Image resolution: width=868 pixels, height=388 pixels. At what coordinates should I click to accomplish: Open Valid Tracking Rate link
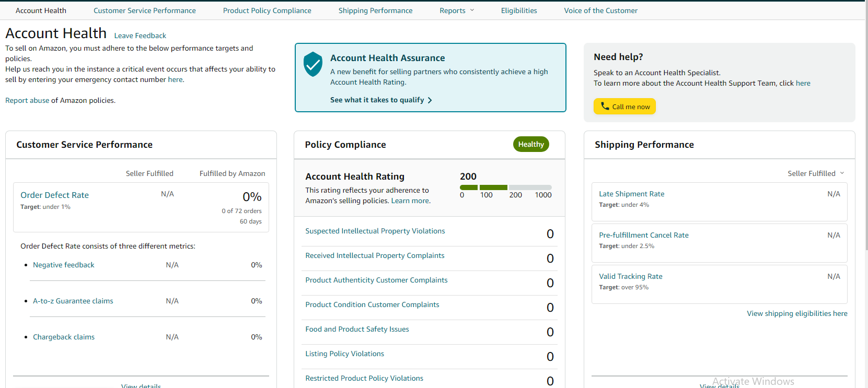click(631, 276)
